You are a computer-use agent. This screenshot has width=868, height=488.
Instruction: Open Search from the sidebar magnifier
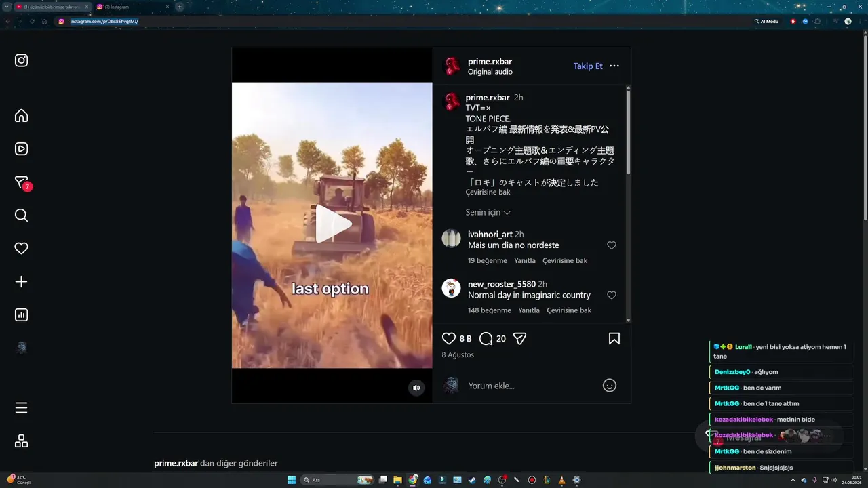click(21, 216)
